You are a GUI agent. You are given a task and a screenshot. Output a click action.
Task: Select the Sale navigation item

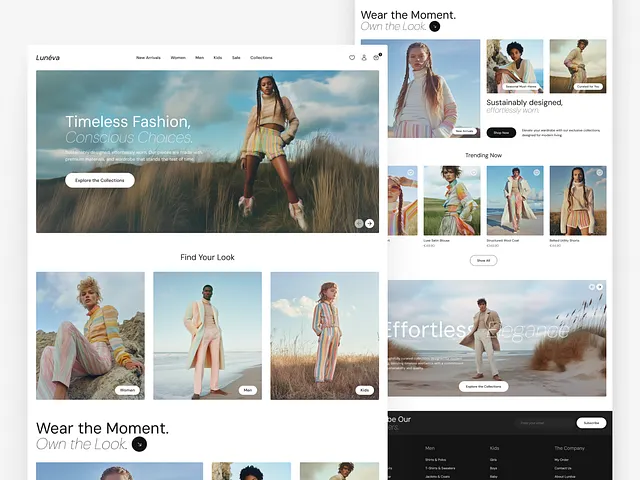[x=236, y=58]
